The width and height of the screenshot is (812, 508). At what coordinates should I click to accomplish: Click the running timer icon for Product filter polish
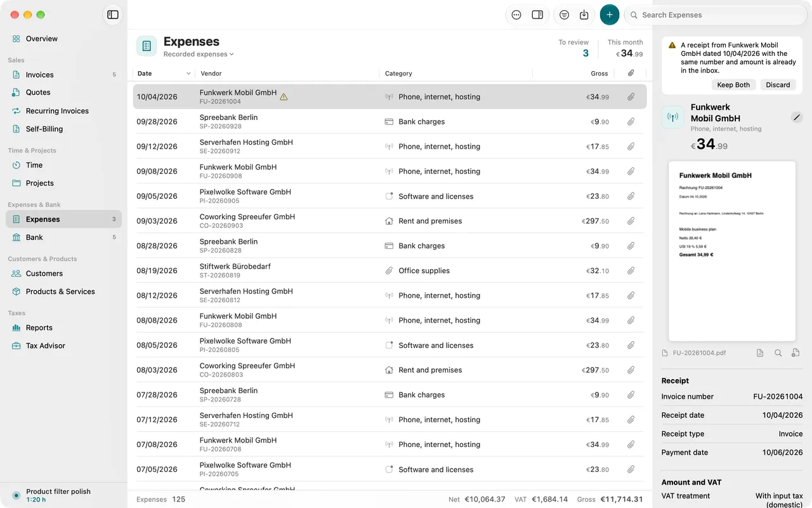16,495
